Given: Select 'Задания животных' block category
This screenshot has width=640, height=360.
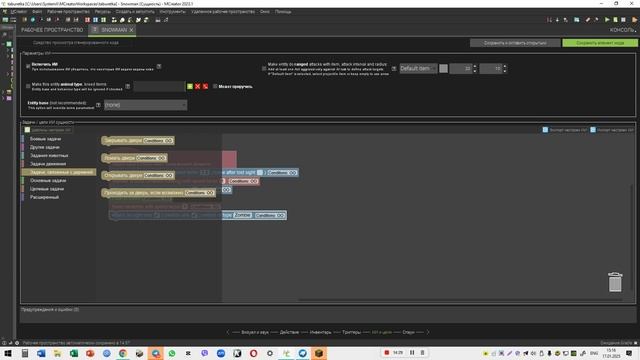Looking at the screenshot, I should pyautogui.click(x=49, y=156).
